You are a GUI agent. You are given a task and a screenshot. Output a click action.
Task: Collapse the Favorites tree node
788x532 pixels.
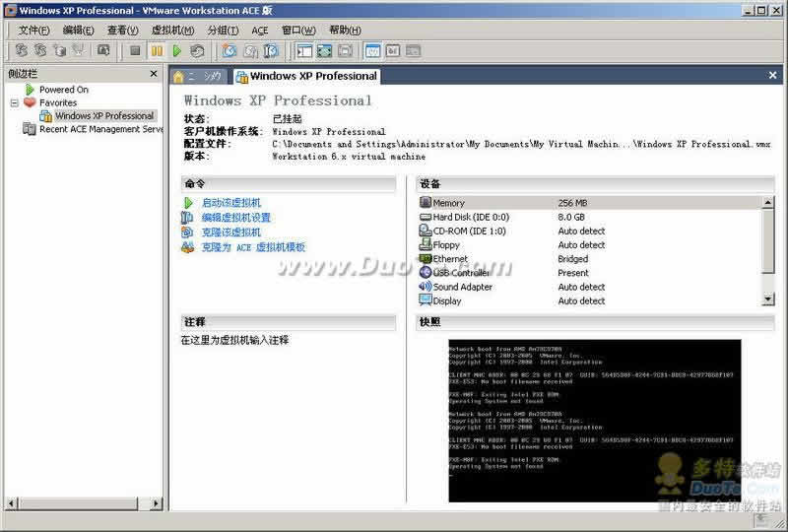15,102
